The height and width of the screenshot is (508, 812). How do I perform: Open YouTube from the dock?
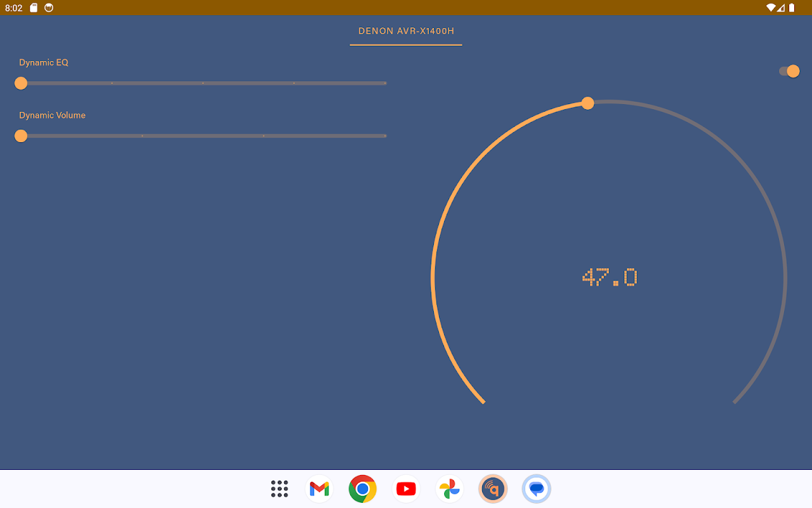[406, 489]
